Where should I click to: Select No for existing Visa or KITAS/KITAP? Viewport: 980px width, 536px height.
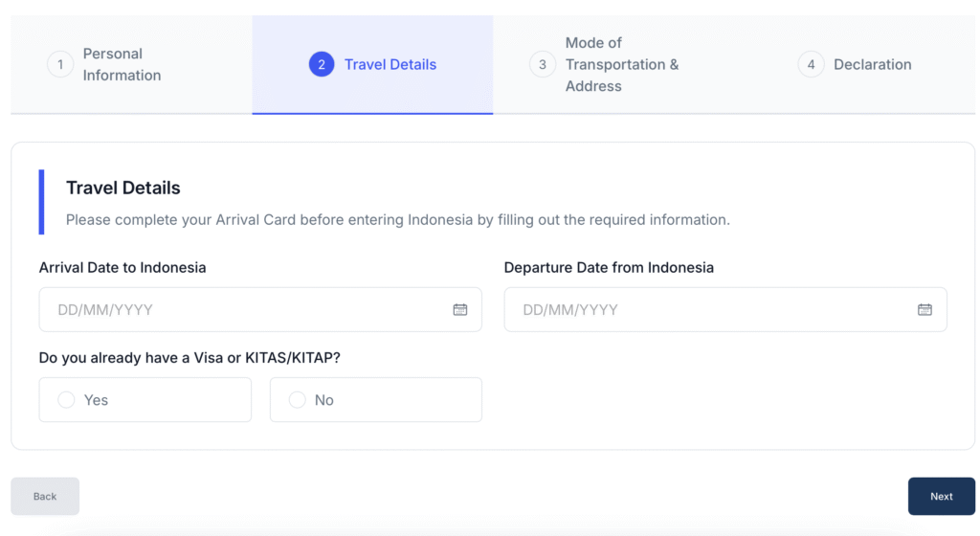click(298, 400)
